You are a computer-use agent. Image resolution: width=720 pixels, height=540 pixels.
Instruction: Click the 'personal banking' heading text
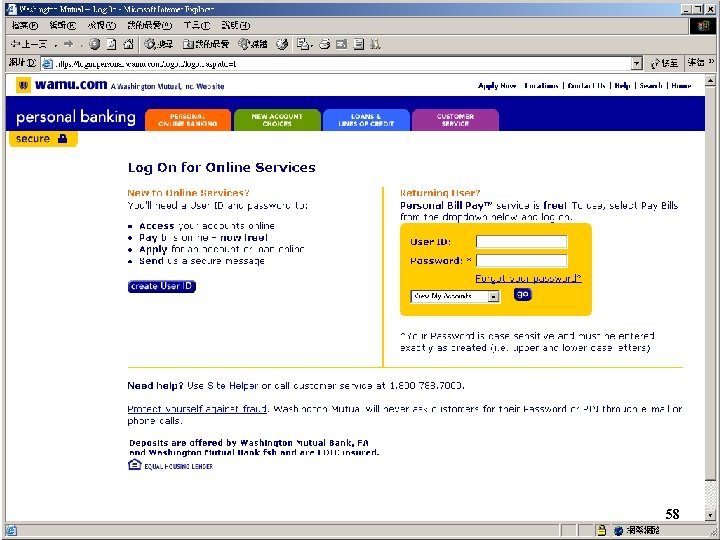click(x=76, y=117)
